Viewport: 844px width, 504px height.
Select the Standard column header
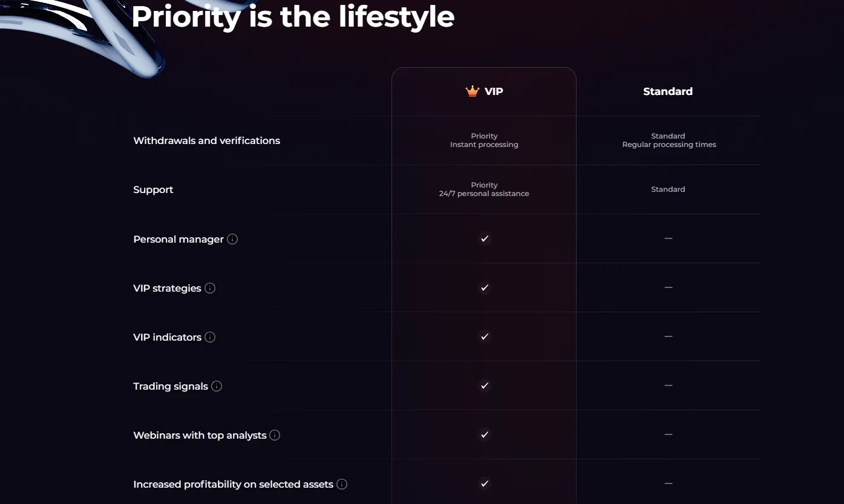pyautogui.click(x=668, y=91)
